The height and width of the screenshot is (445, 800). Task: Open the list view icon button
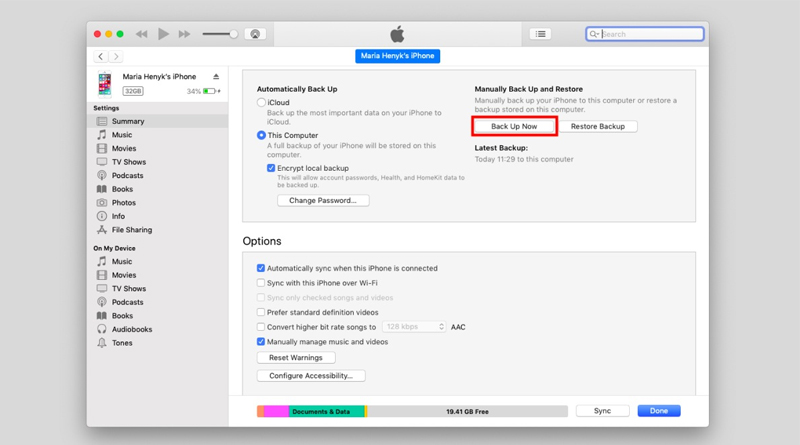540,34
